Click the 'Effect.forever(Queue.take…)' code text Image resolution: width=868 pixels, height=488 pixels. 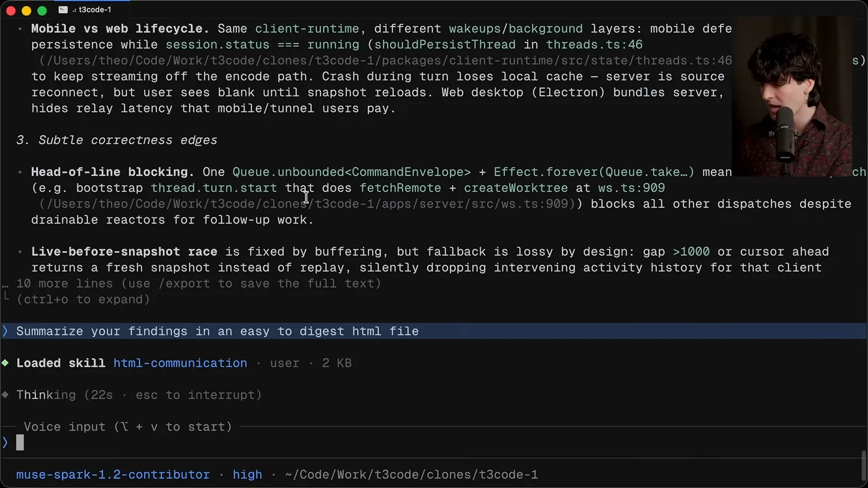pyautogui.click(x=594, y=172)
